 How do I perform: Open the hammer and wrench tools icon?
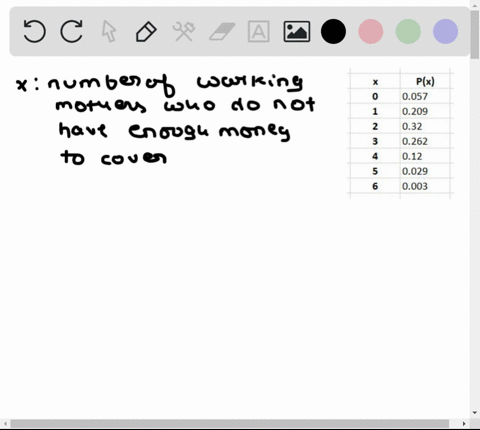[x=184, y=32]
